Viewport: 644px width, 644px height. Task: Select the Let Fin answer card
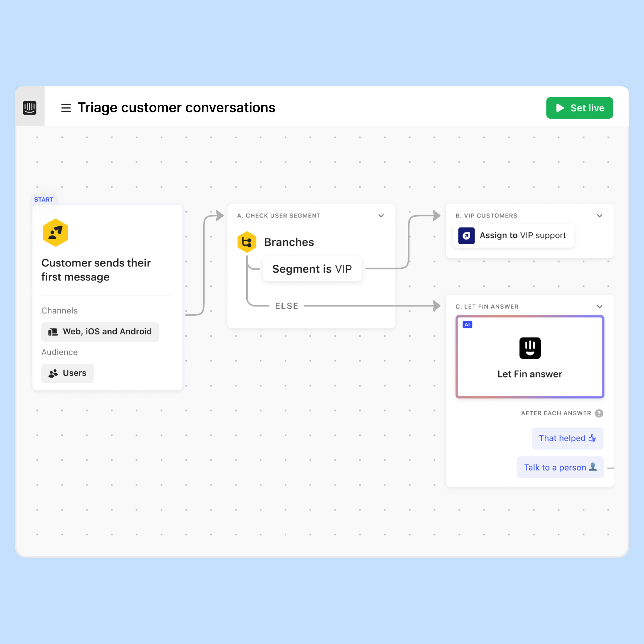pyautogui.click(x=530, y=374)
